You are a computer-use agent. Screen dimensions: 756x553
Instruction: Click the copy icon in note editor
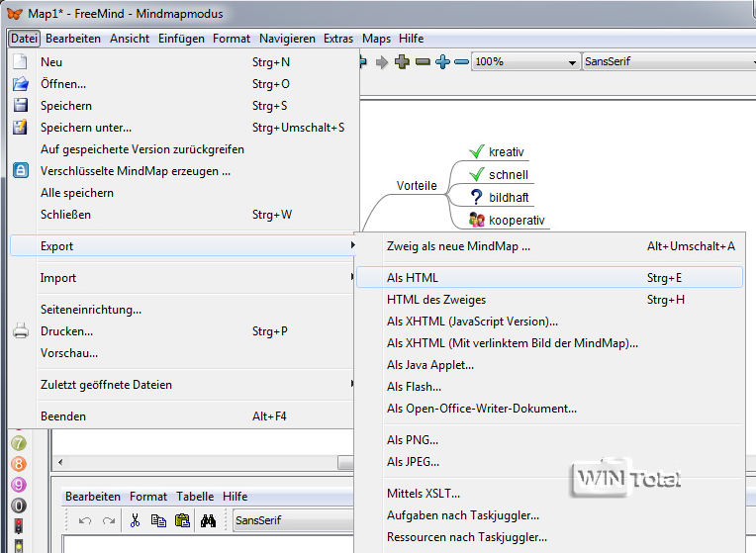[x=158, y=520]
